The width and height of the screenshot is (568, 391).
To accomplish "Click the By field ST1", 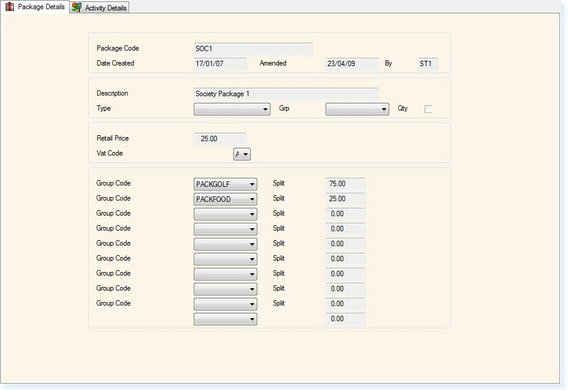I will 427,64.
